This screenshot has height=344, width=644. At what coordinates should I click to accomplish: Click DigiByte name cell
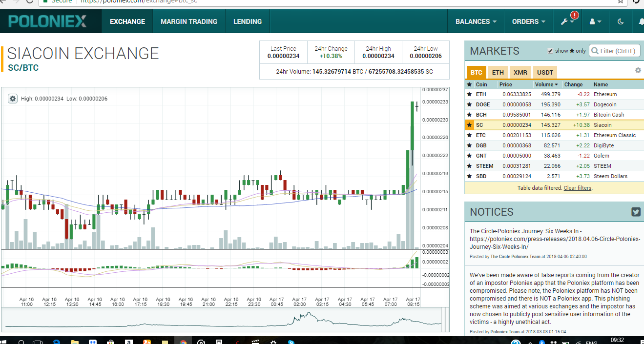tap(604, 145)
